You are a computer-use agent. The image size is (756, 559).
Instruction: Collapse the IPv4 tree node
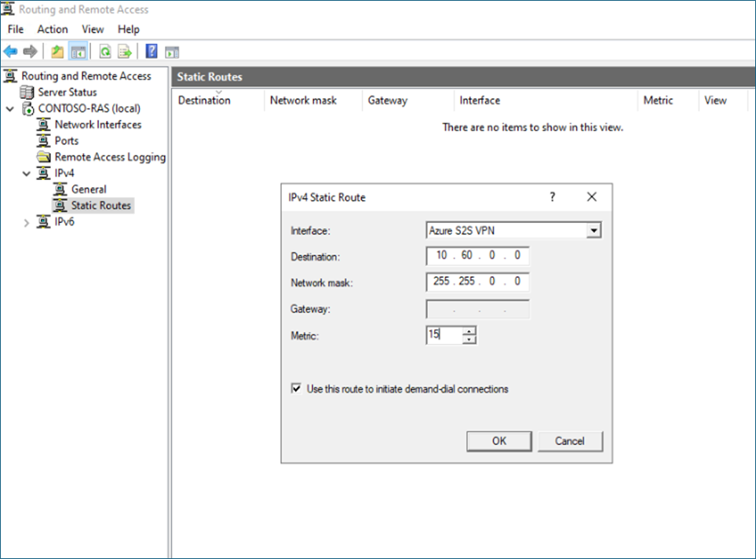[27, 174]
